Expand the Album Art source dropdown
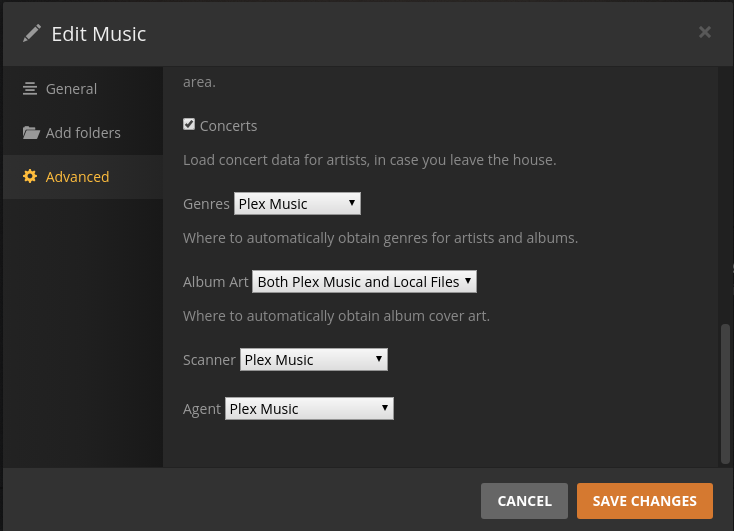The width and height of the screenshot is (734, 531). tap(365, 282)
